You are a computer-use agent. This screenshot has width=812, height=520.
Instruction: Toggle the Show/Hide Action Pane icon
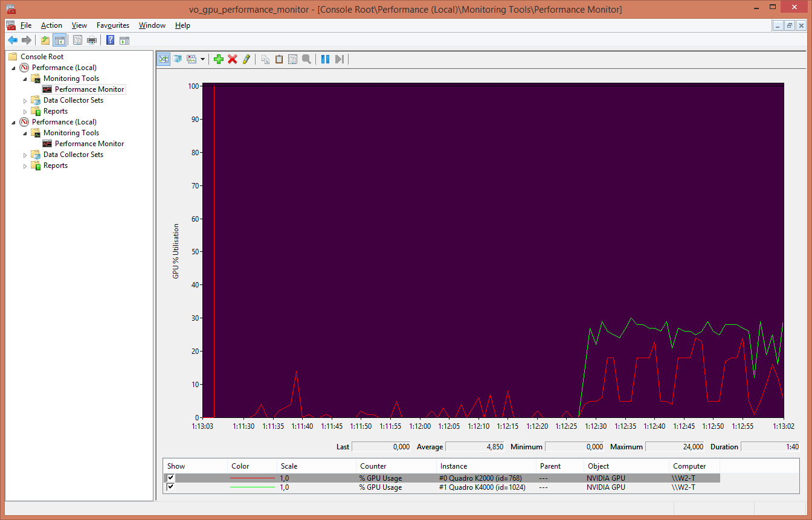pyautogui.click(x=124, y=40)
